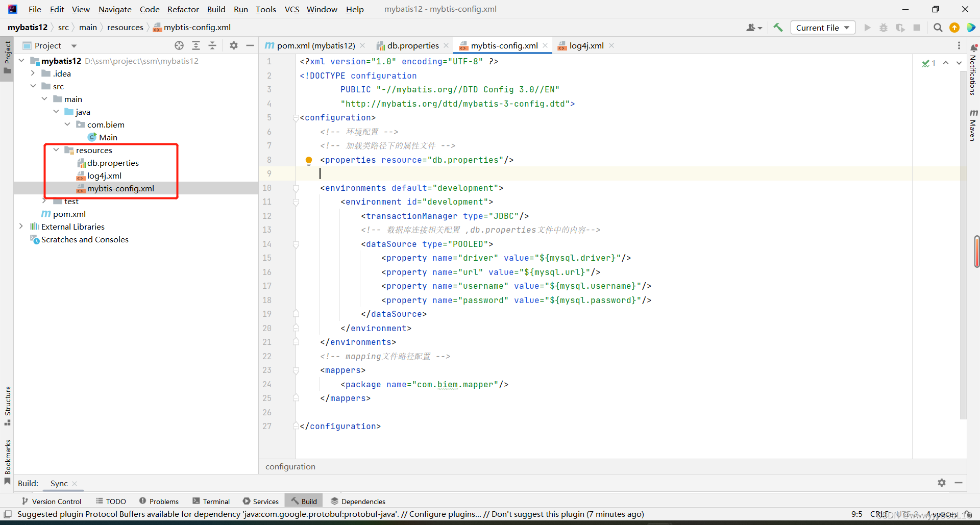This screenshot has width=980, height=525.
Task: Click the Terminal tool window button
Action: (x=215, y=501)
